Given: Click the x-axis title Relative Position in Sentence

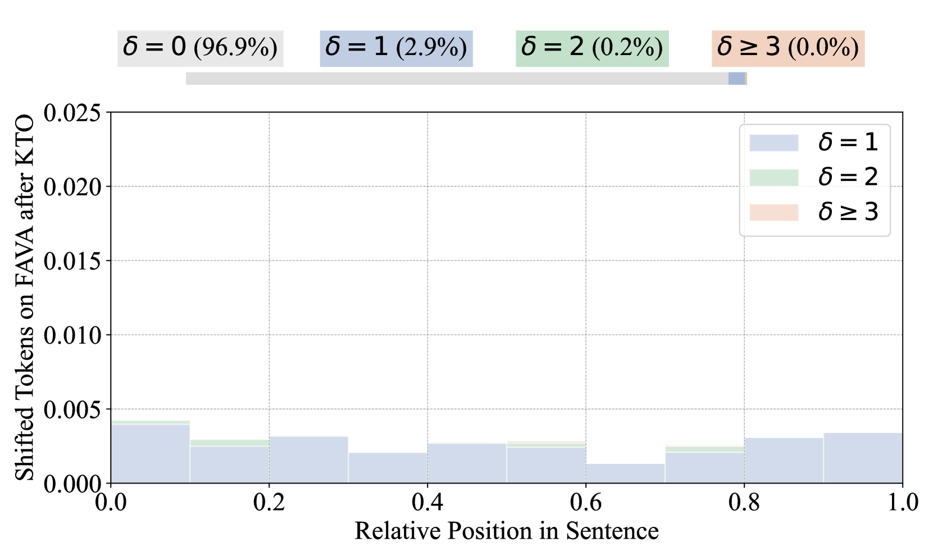Looking at the screenshot, I should [506, 531].
